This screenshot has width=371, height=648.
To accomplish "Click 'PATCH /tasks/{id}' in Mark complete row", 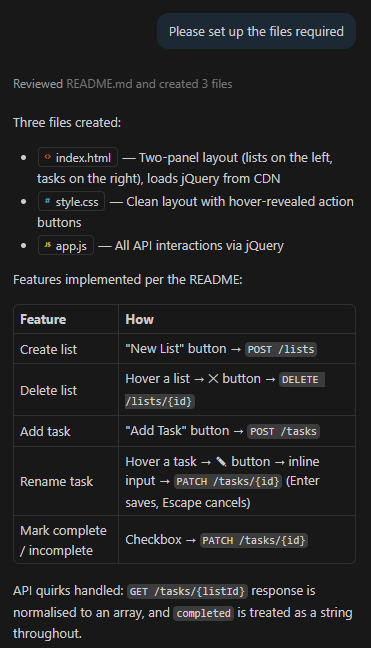I will pos(254,540).
